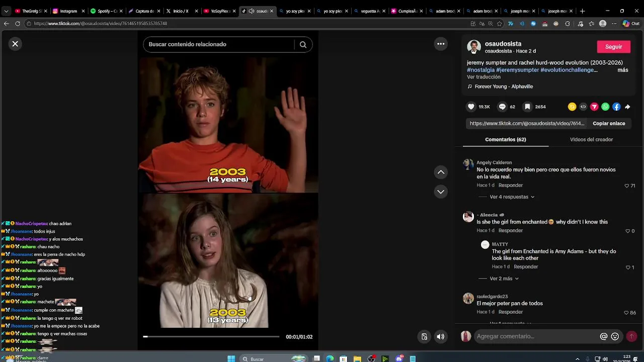Close the TikTok video viewer with X
The width and height of the screenshot is (644, 362).
[15, 44]
